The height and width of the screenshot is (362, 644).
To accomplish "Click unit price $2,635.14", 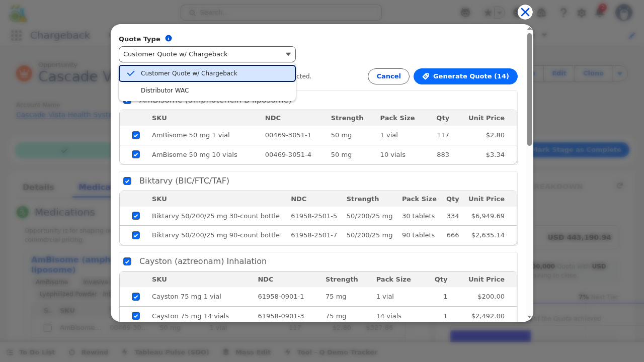I will pyautogui.click(x=488, y=235).
